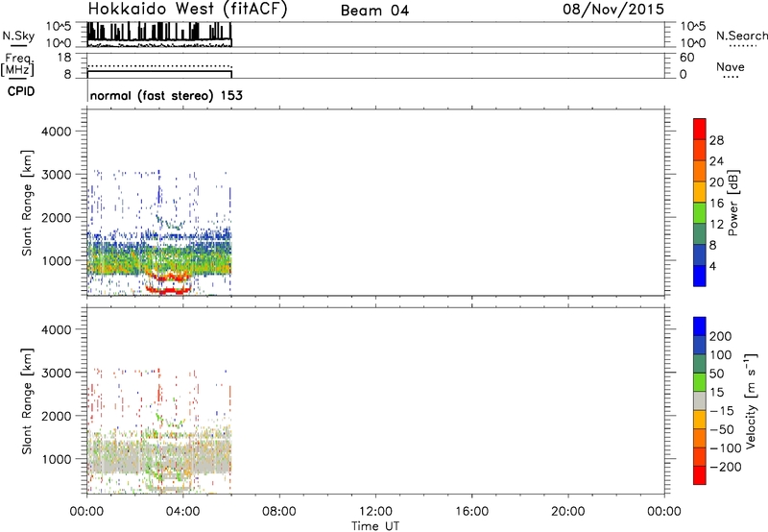Screen dimensions: 768x532
Task: Click power colorbar value '16'
Action: point(716,204)
